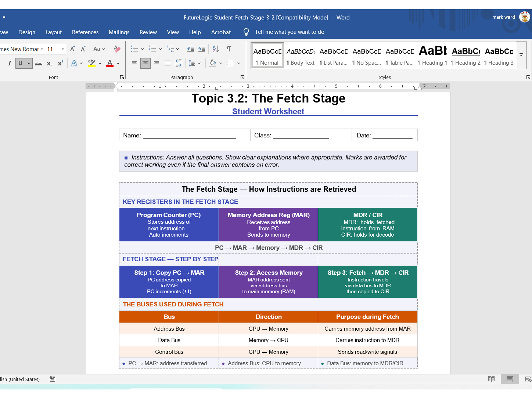Apply numbered list

click(x=152, y=49)
